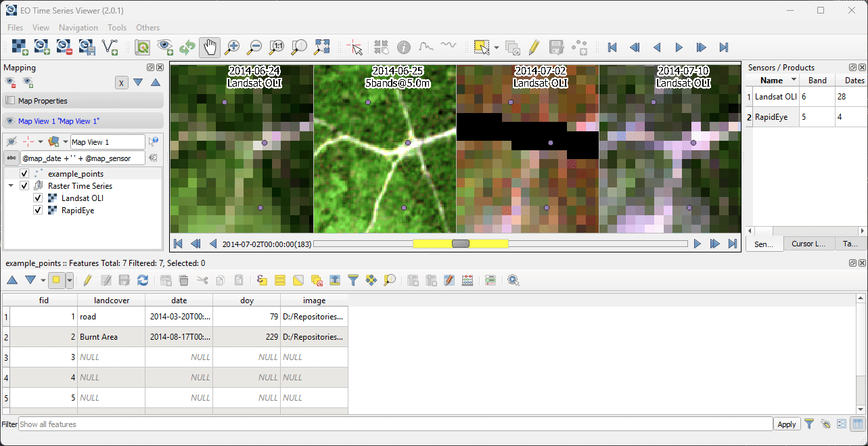This screenshot has height=446, width=868.
Task: Click the blue up triangle in Mapping panel
Action: click(155, 83)
